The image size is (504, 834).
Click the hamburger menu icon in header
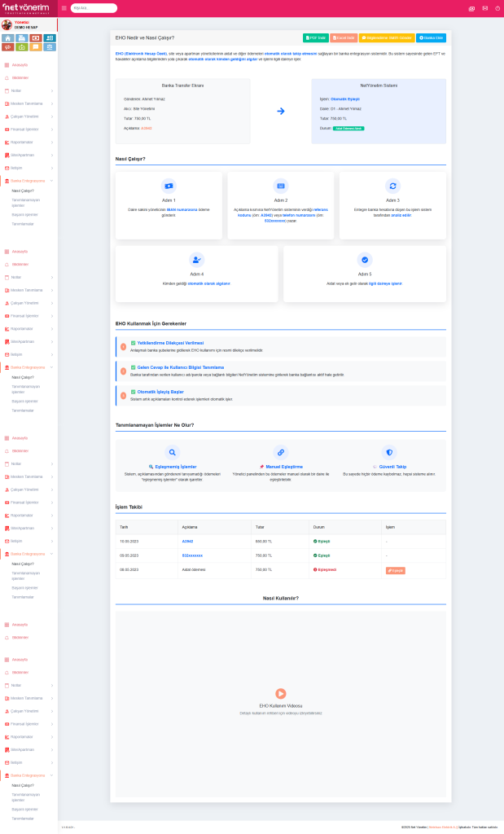point(64,8)
